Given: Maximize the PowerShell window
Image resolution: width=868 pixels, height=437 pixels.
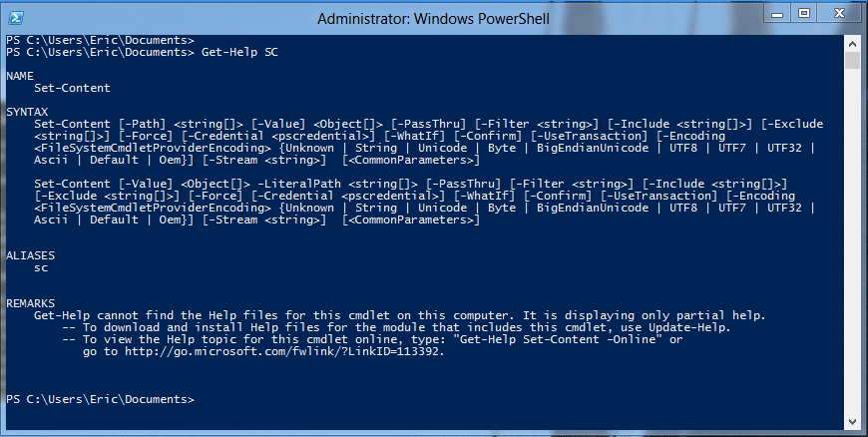Looking at the screenshot, I should click(805, 13).
